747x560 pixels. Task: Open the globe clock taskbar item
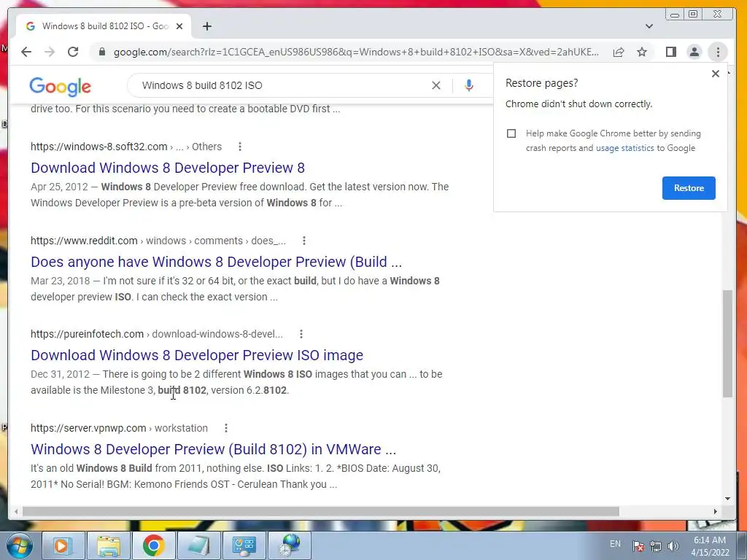pos(289,545)
